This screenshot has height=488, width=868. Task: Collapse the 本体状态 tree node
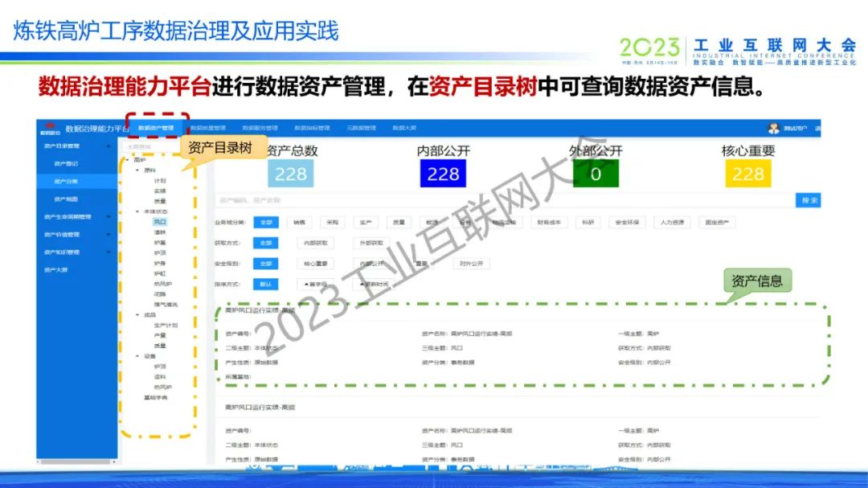pos(137,211)
